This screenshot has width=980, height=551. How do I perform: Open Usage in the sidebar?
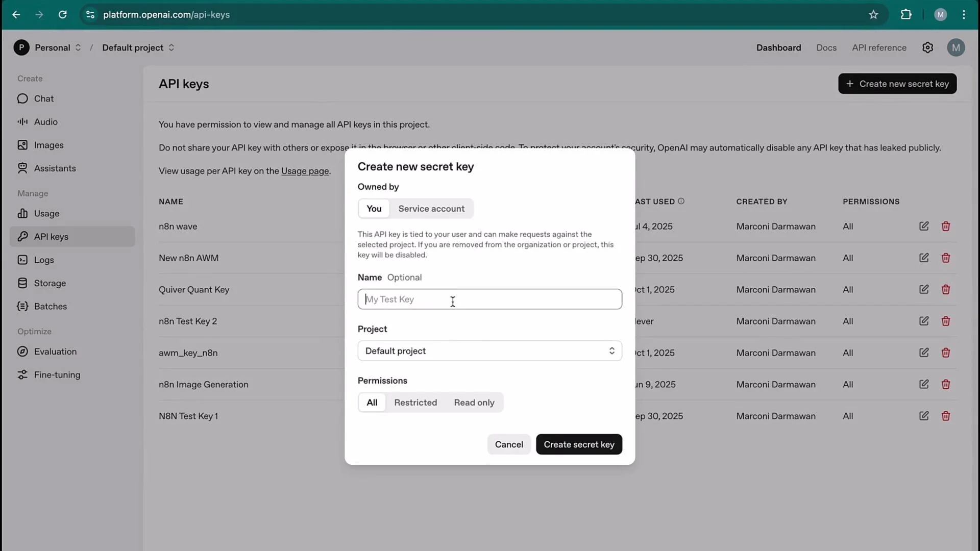72,213
